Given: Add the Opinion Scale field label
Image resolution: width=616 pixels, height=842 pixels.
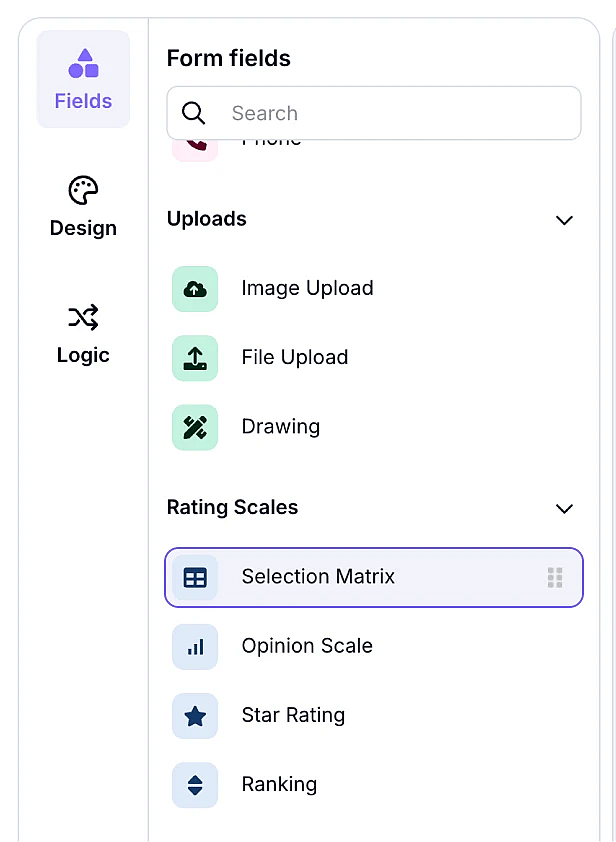Looking at the screenshot, I should (307, 646).
